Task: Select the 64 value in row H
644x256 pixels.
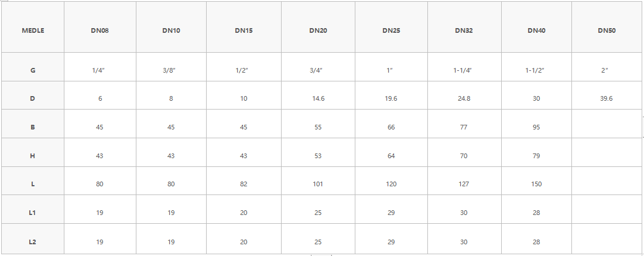Action: (391, 156)
